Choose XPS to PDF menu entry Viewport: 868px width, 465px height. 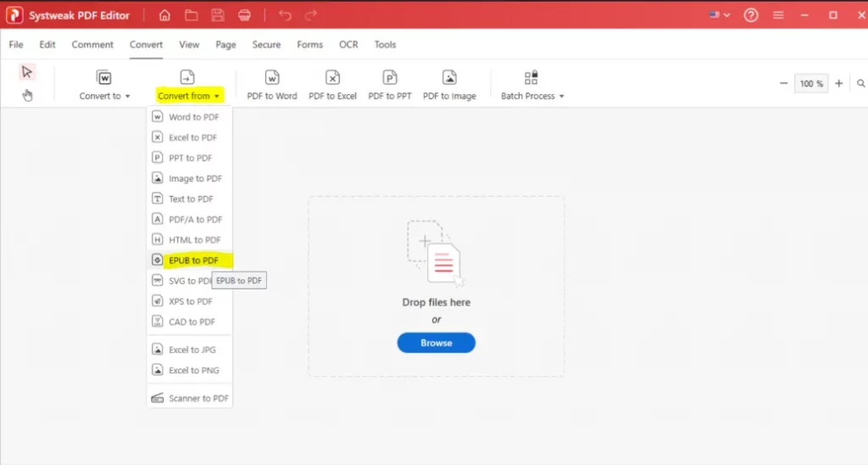coord(190,301)
